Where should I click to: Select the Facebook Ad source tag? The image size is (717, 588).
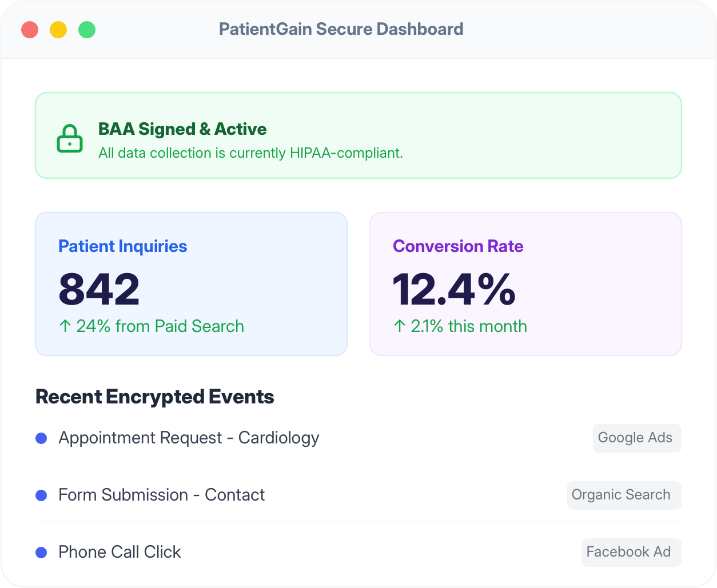[x=631, y=553]
